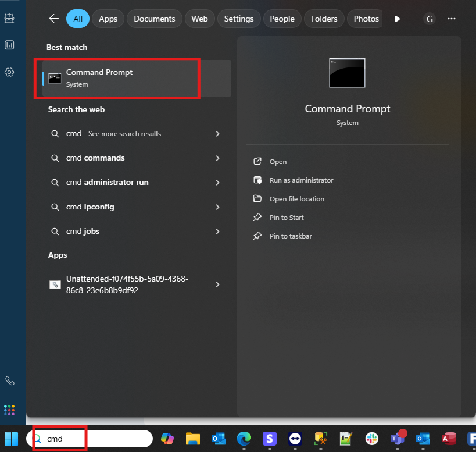Switch to the Settings filter tab

coord(239,19)
